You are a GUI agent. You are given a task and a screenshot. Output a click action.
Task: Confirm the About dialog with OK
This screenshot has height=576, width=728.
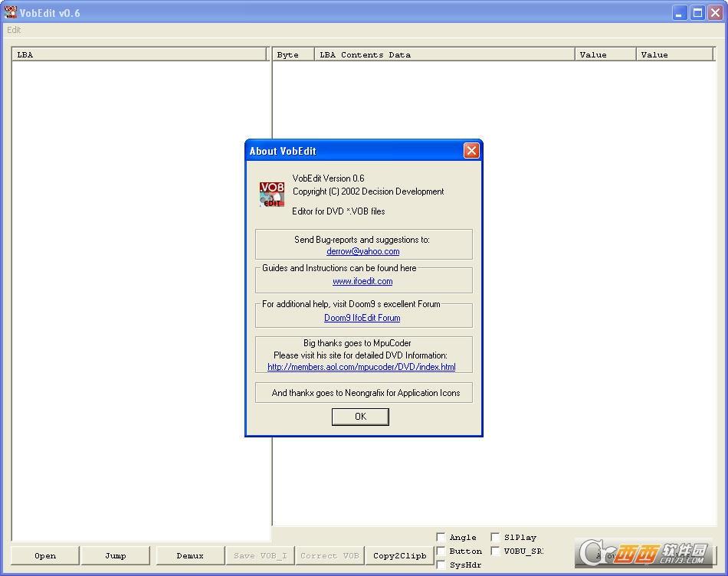click(x=360, y=417)
